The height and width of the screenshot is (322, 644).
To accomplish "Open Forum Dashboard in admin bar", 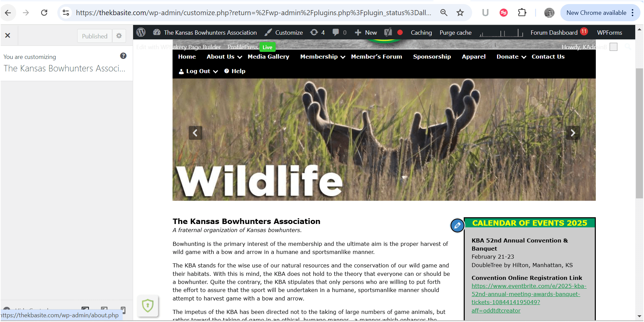I will click(559, 32).
